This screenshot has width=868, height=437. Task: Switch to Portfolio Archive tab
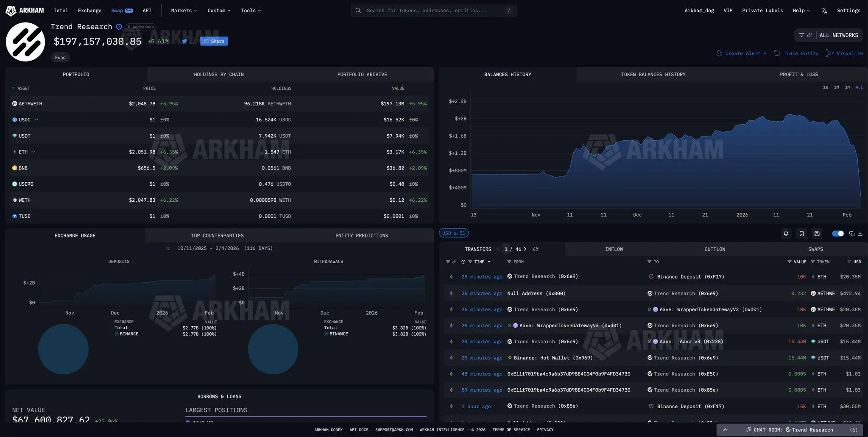pyautogui.click(x=362, y=75)
